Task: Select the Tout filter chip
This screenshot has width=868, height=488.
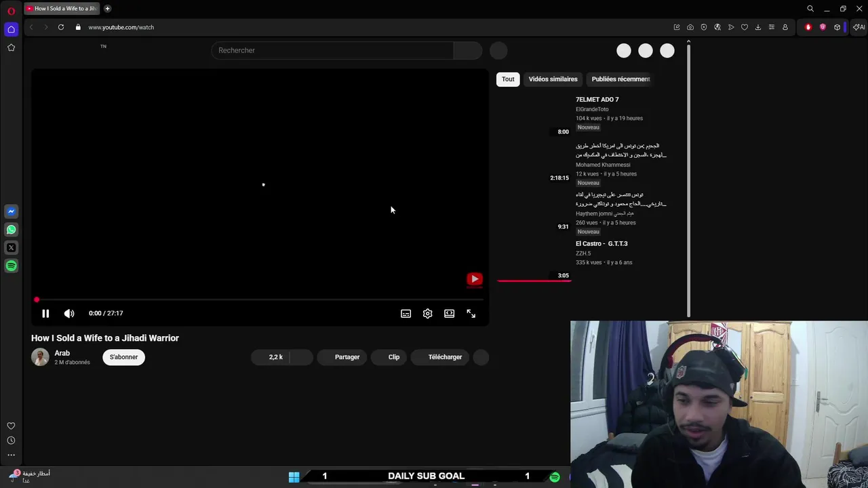Action: click(508, 79)
